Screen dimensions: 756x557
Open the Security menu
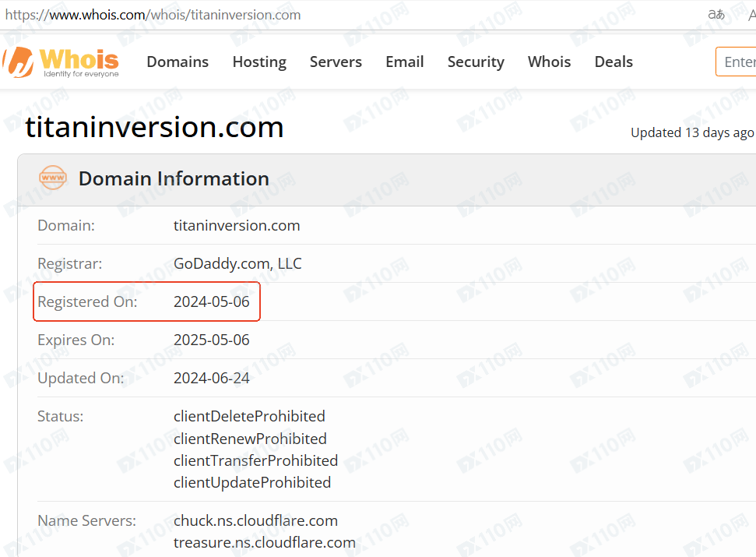click(476, 62)
